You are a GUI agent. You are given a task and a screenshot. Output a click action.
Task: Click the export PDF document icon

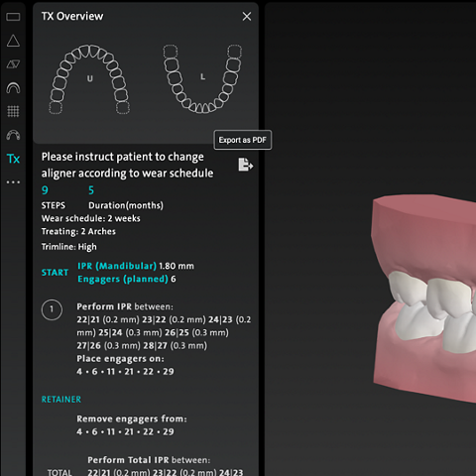[x=246, y=165]
